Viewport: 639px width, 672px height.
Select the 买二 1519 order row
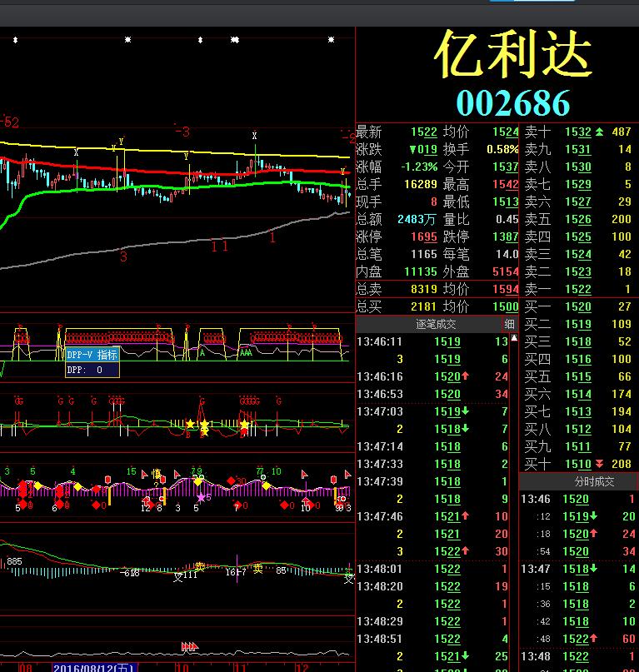tap(578, 325)
